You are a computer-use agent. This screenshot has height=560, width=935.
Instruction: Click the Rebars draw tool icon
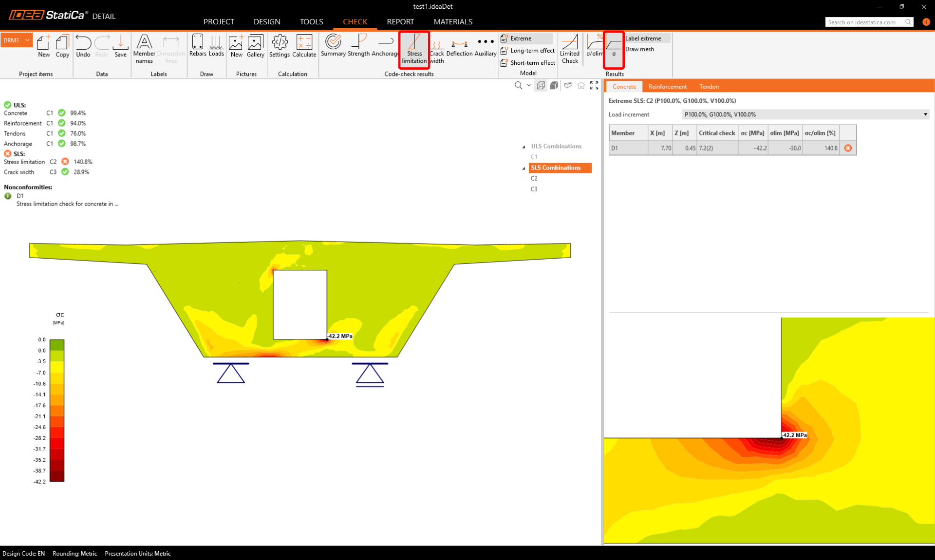point(197,46)
